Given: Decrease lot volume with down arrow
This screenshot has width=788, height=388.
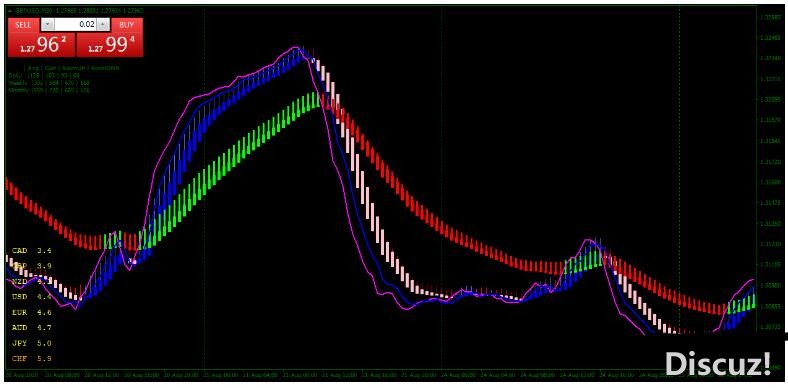Looking at the screenshot, I should click(47, 24).
